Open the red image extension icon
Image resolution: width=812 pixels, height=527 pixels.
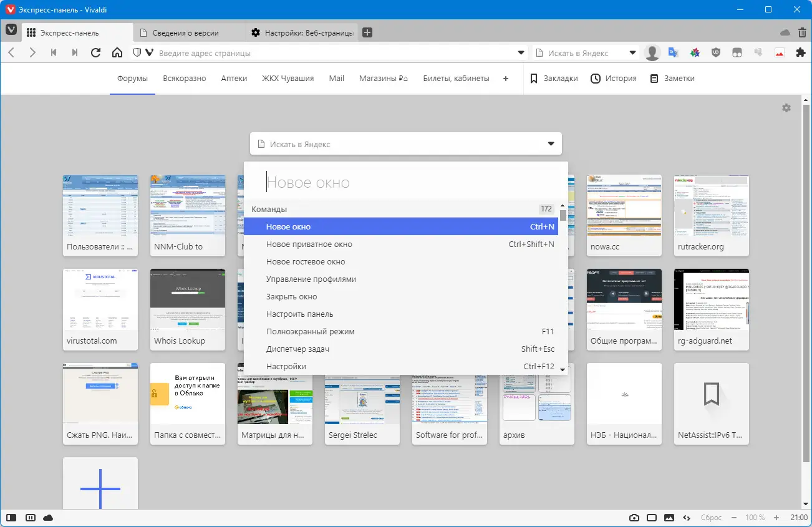pos(780,53)
